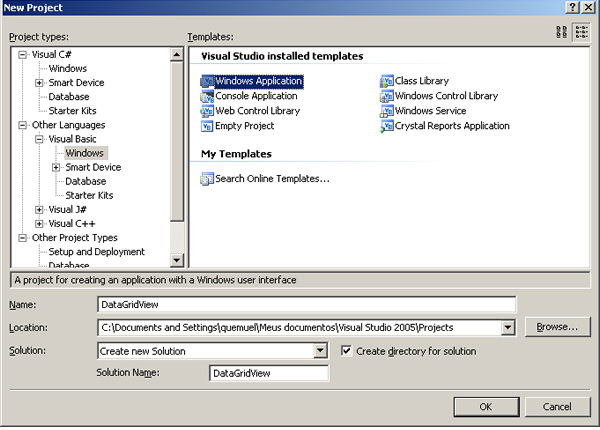Image resolution: width=600 pixels, height=430 pixels.
Task: Click the Visual C# tree label
Action: click(51, 55)
